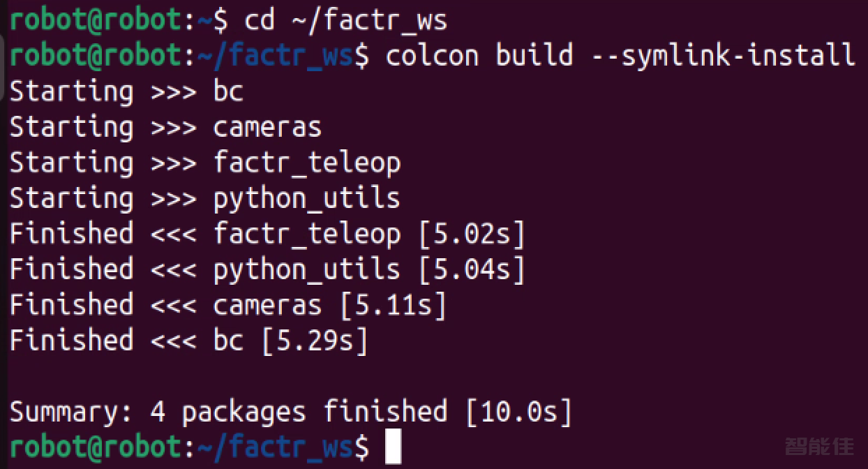The height and width of the screenshot is (469, 868).
Task: Click the 'Finished <<< factr_teleop' line
Action: click(204, 234)
